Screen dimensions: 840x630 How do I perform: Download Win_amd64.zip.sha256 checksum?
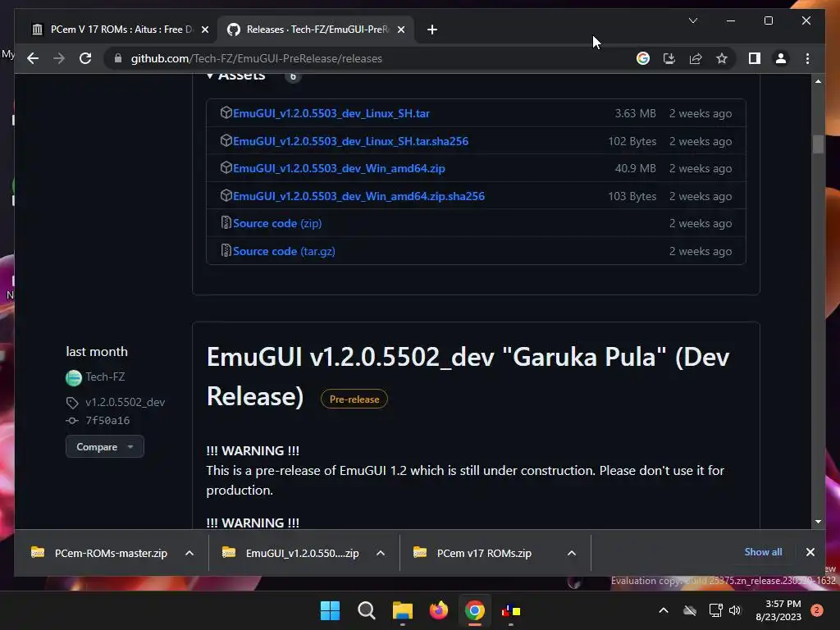(358, 196)
